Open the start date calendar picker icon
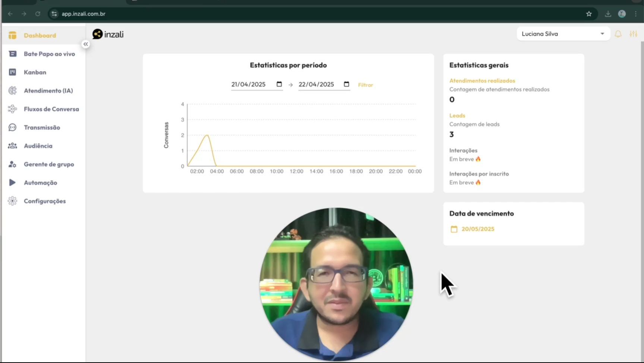Viewport: 644px width, 363px height. pos(279,84)
